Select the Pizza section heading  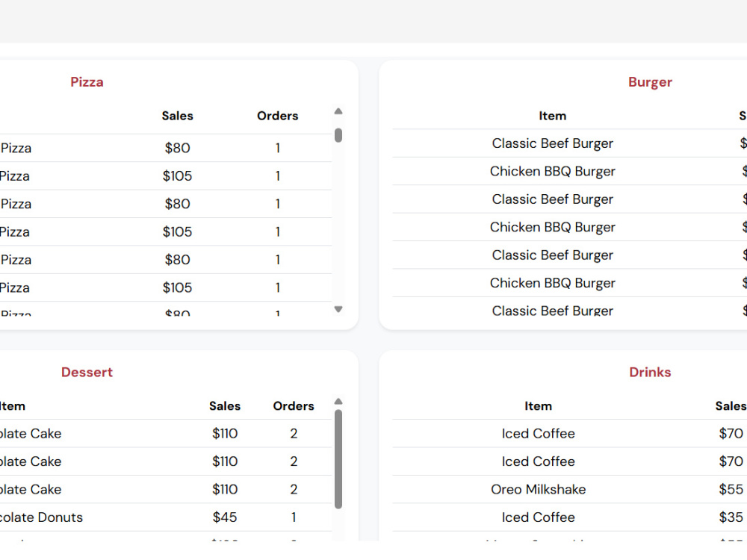87,82
